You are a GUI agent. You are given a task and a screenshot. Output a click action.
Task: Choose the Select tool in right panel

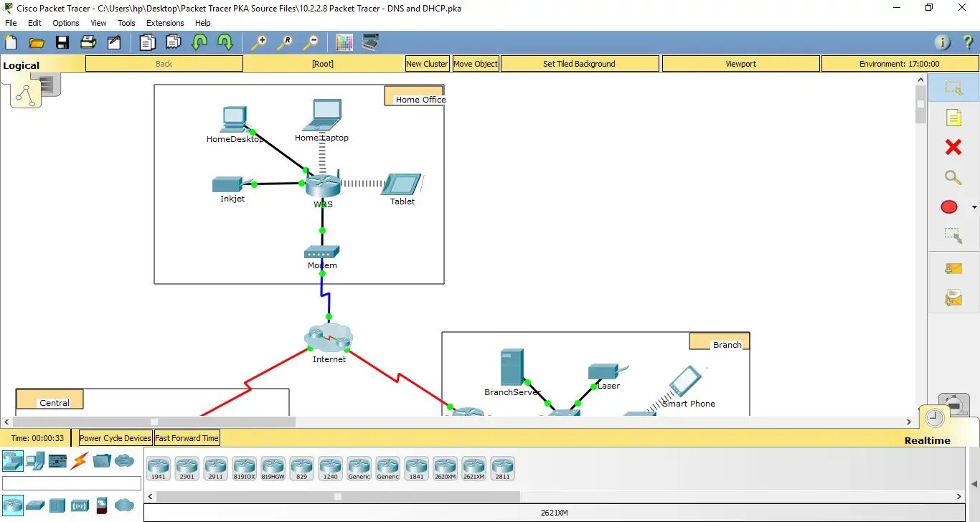coord(953,88)
